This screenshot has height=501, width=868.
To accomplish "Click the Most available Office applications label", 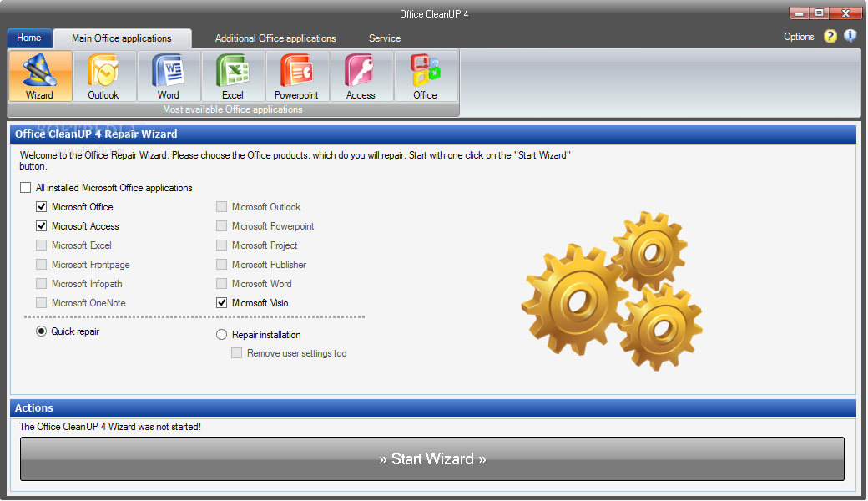I will [x=233, y=109].
